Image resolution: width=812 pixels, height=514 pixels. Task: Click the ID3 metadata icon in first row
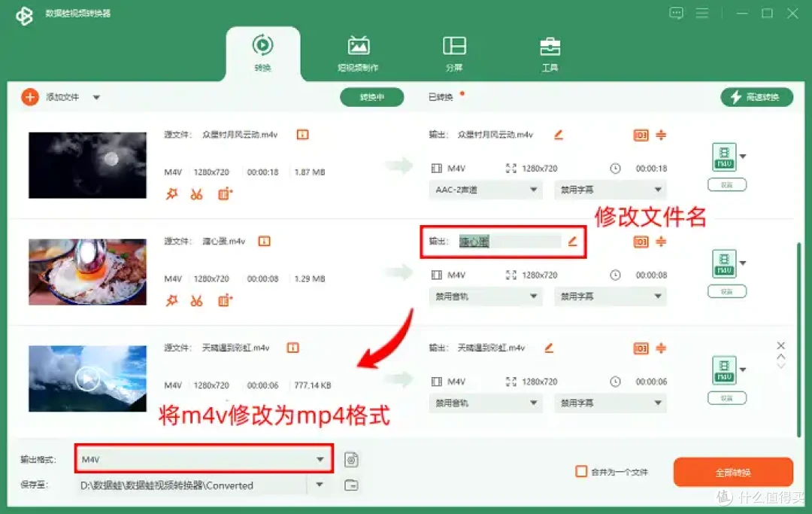[641, 135]
